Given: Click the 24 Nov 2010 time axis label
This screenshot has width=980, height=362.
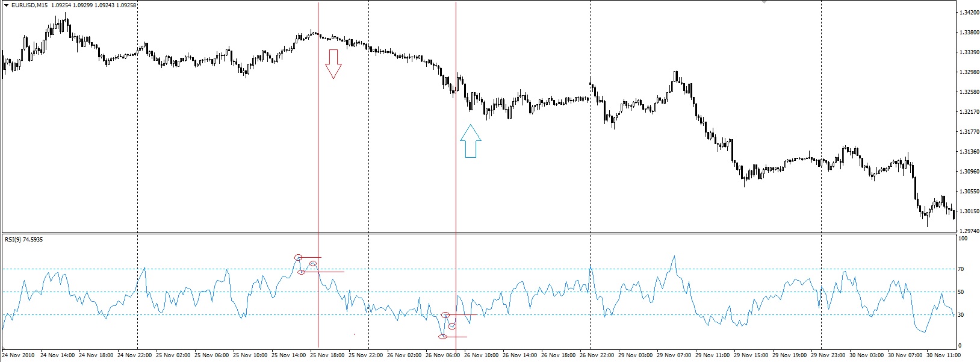Looking at the screenshot, I should click(17, 355).
